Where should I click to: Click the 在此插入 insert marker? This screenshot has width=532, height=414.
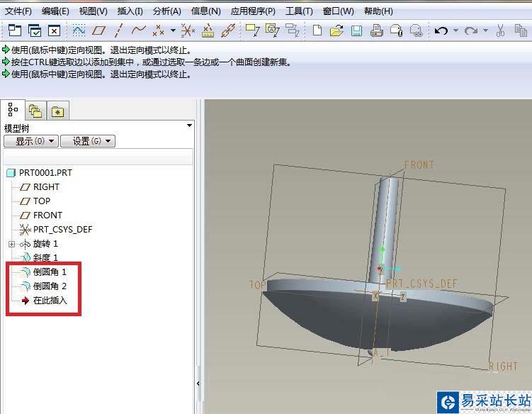coord(44,301)
